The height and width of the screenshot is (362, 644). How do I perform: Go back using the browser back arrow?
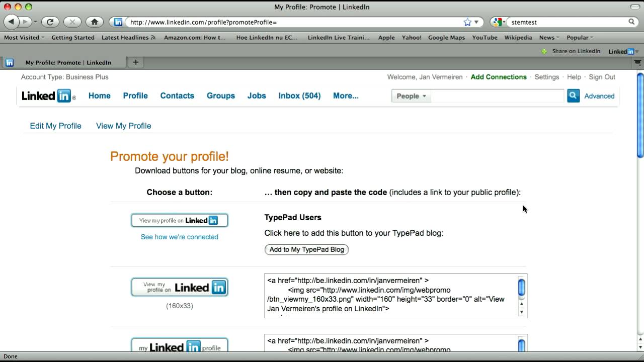[12, 22]
